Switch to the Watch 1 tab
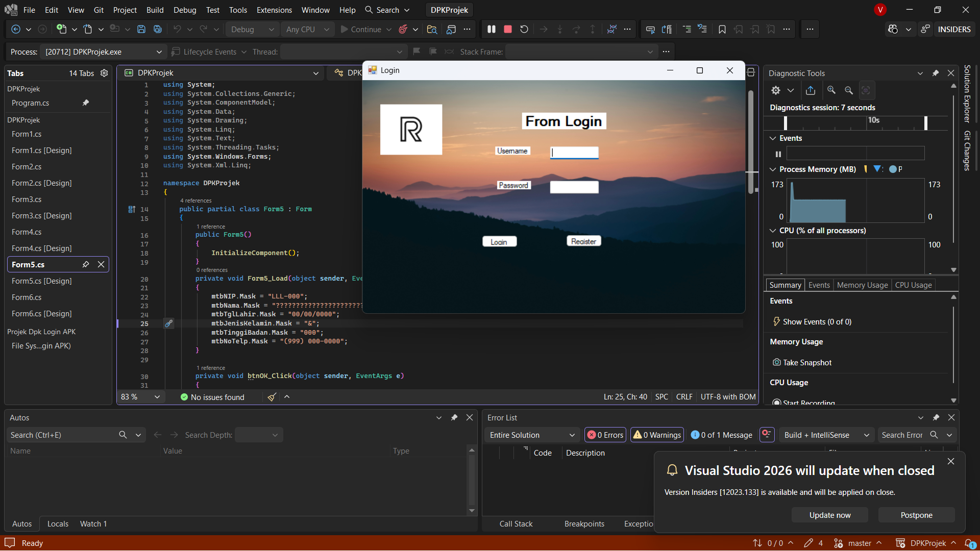 coord(93,524)
